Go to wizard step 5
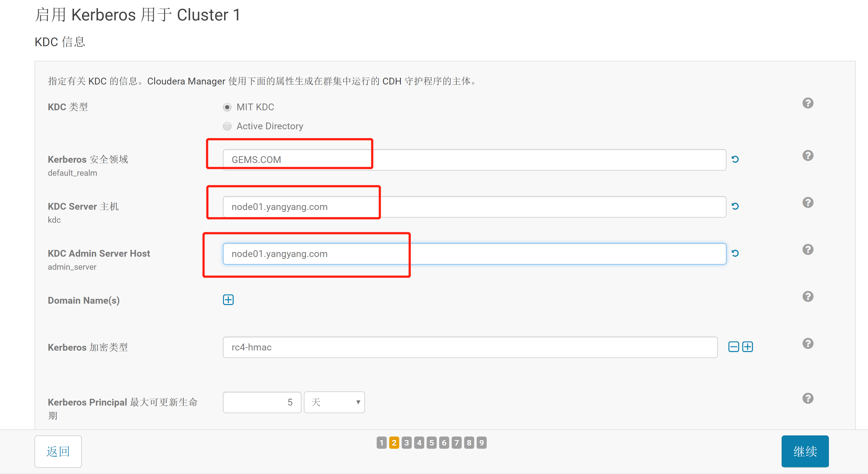 [432, 443]
